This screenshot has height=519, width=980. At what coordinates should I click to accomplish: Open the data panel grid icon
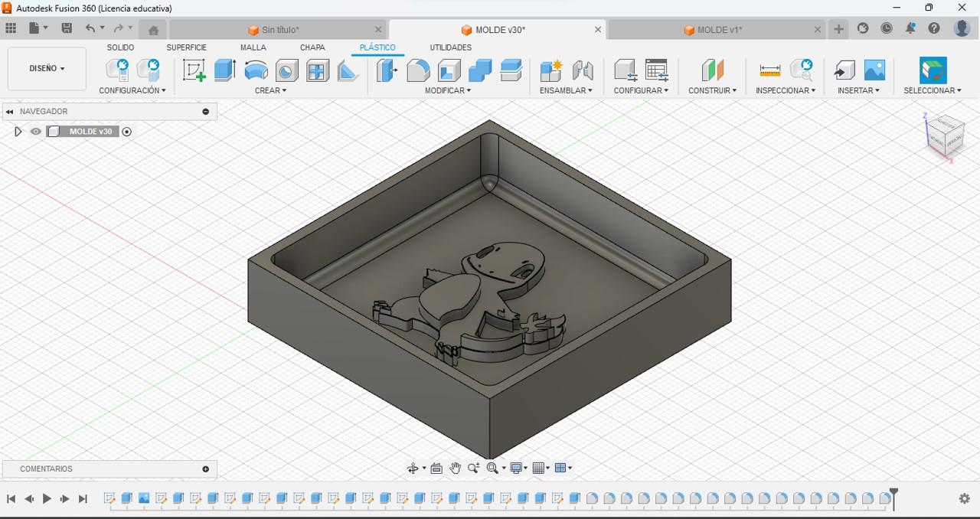click(11, 28)
